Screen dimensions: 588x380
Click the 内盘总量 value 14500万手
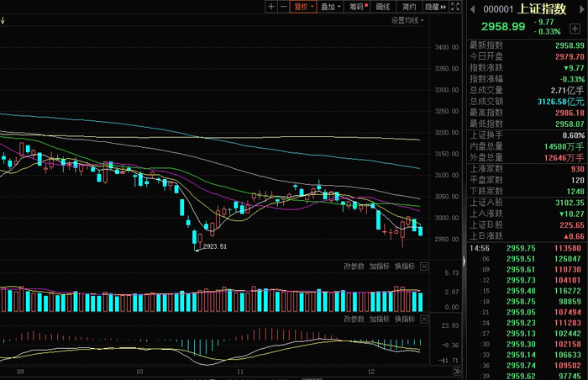coord(564,147)
